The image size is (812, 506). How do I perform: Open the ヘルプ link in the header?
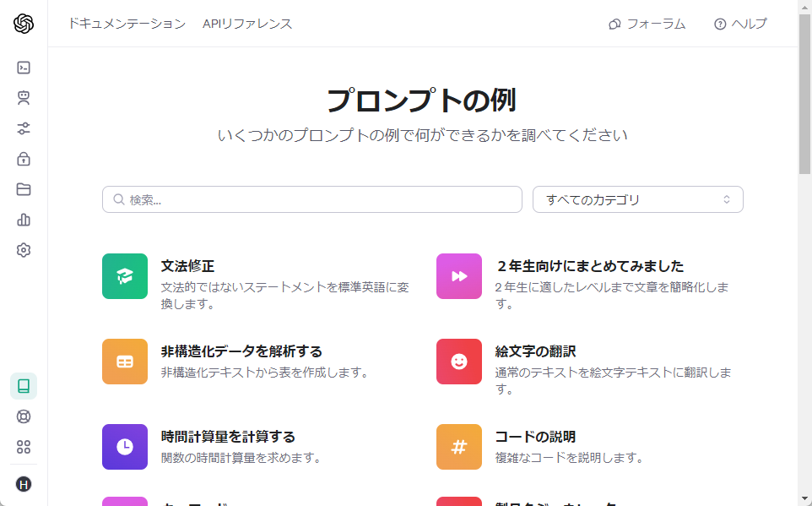click(740, 24)
